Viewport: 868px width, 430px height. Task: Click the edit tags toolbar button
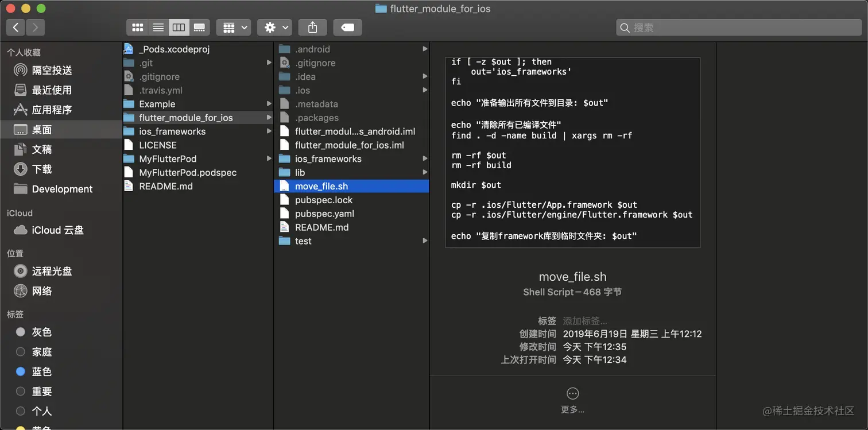pos(347,27)
